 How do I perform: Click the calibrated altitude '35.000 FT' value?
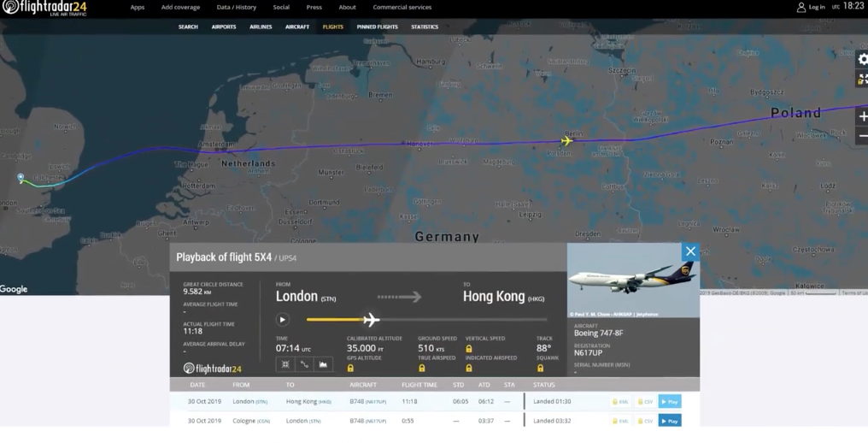(x=366, y=348)
